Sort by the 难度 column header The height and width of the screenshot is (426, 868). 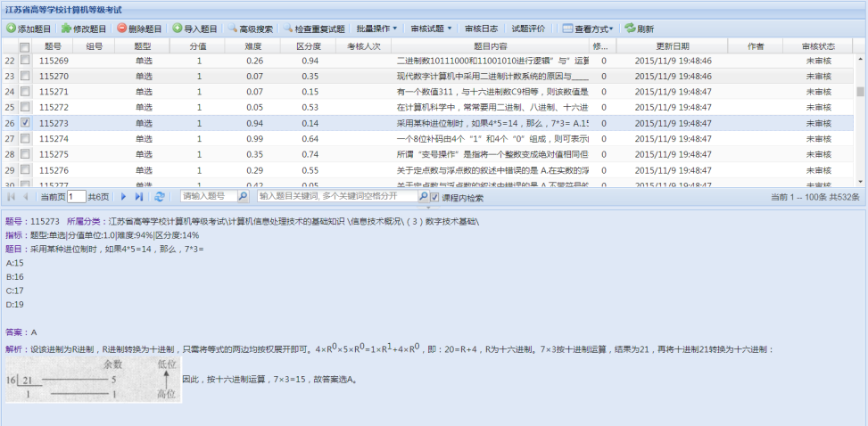tap(254, 45)
